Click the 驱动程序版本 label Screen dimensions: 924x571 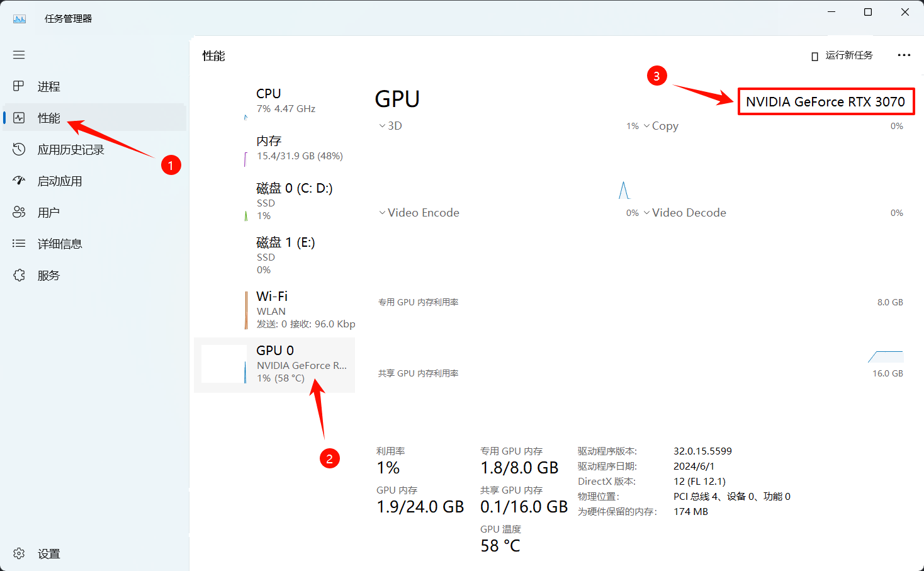click(607, 451)
